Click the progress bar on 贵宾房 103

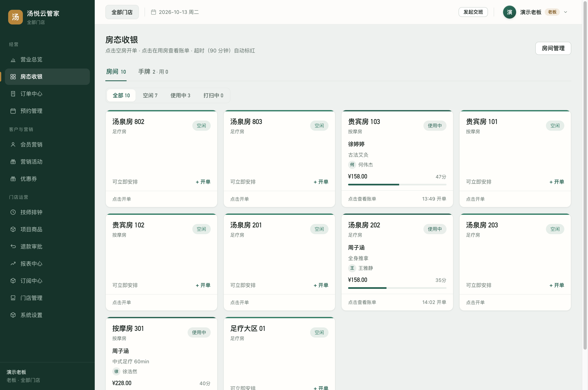pos(397,185)
